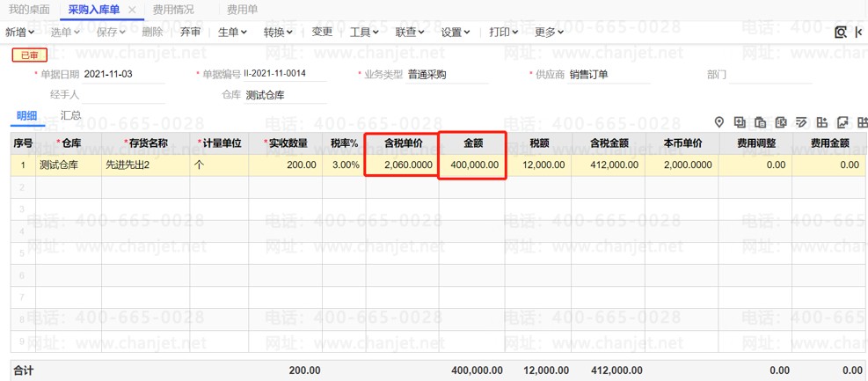Click the 变更 button
This screenshot has height=381, width=868.
(x=322, y=33)
